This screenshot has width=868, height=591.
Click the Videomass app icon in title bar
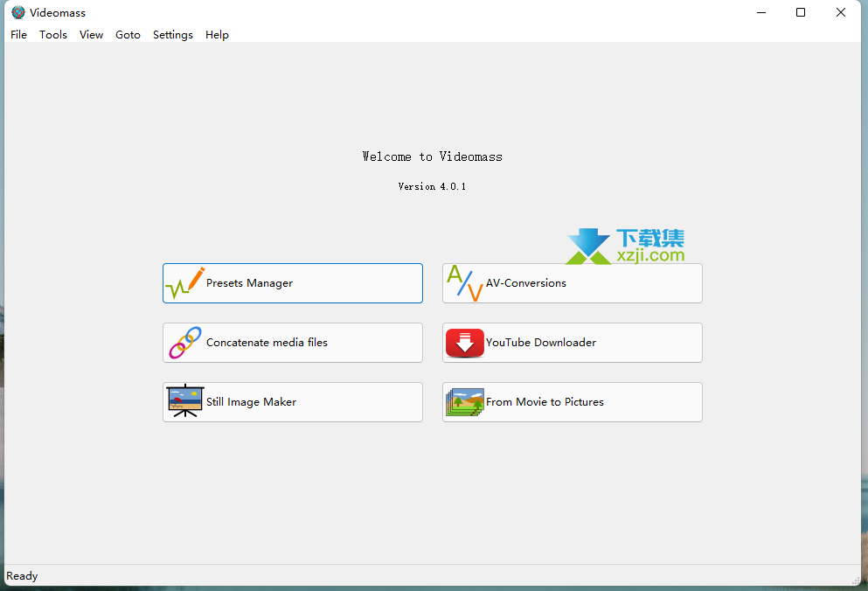pyautogui.click(x=18, y=12)
